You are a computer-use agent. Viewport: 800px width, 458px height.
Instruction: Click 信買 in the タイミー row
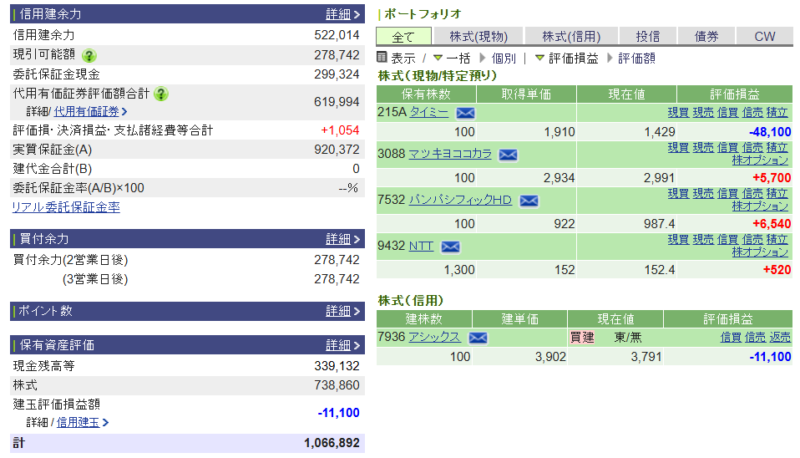tap(728, 113)
